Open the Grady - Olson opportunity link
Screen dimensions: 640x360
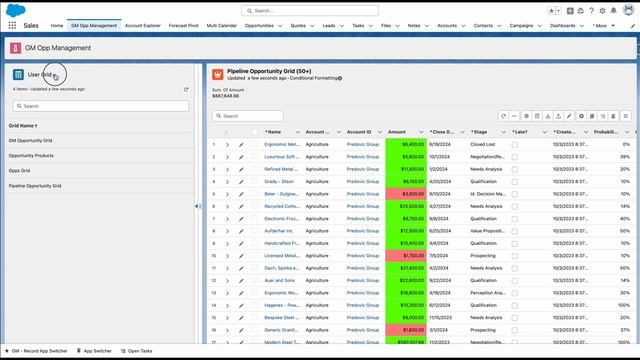pos(279,182)
